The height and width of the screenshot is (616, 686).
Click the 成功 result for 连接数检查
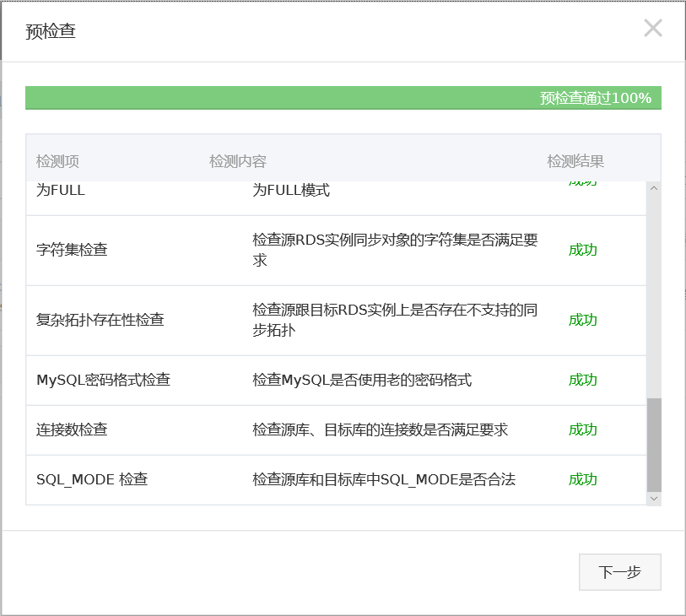tap(582, 430)
